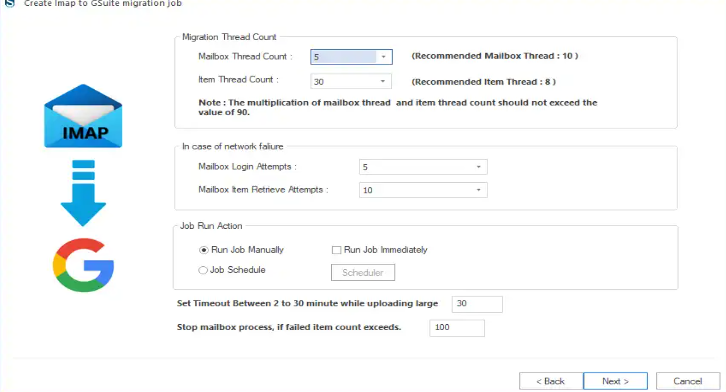Click the failed item count field showing 100
This screenshot has width=726, height=392.
tap(457, 328)
